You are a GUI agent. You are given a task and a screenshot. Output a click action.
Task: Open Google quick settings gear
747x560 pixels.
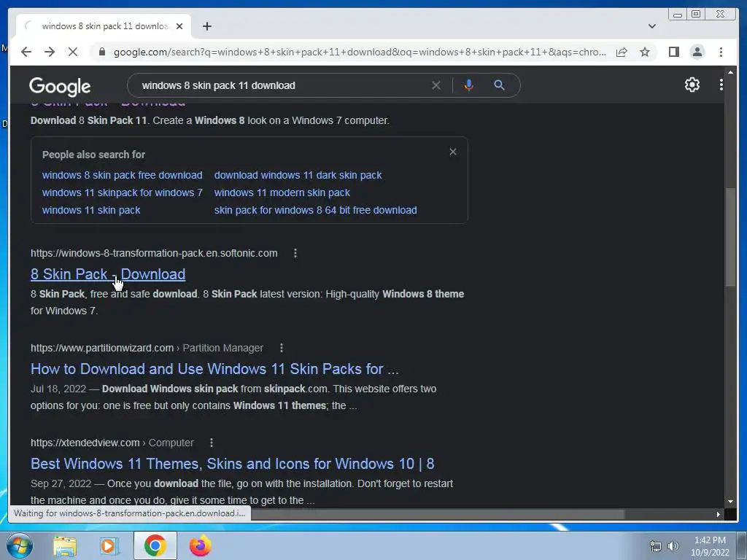[x=692, y=85]
